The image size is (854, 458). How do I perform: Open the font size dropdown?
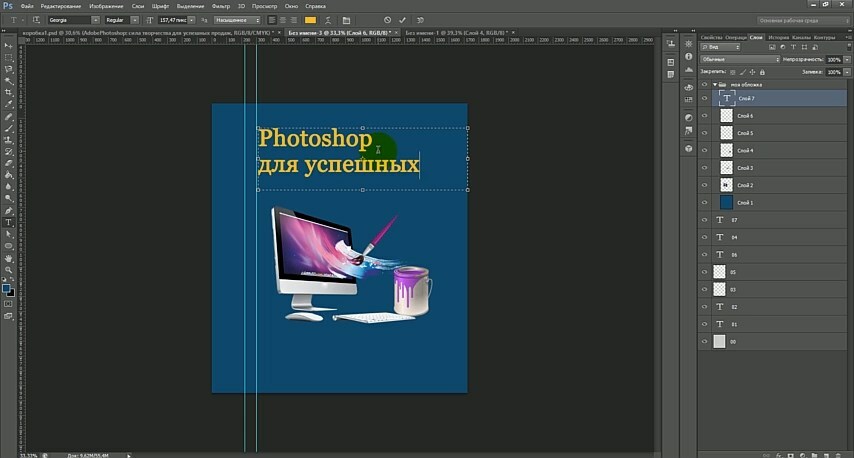click(x=192, y=20)
